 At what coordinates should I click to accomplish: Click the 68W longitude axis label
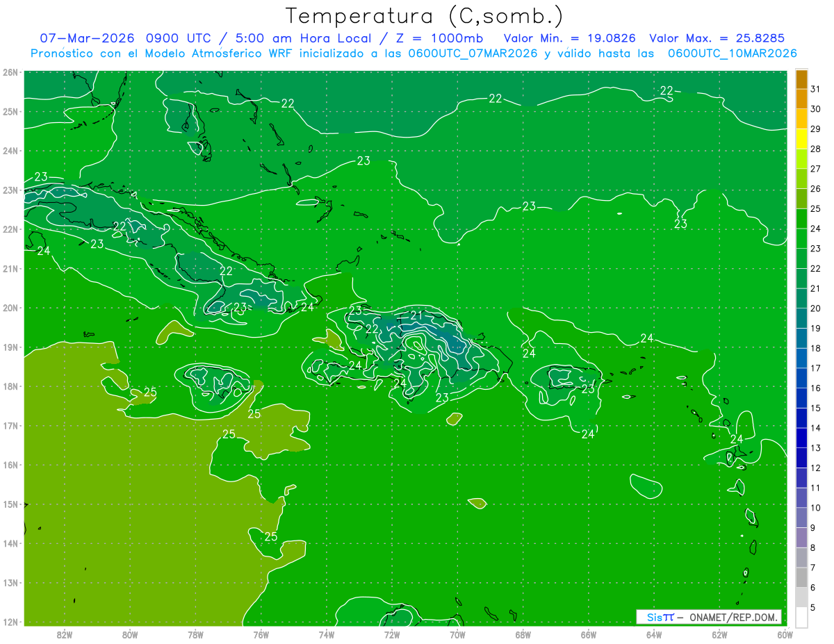click(x=523, y=634)
